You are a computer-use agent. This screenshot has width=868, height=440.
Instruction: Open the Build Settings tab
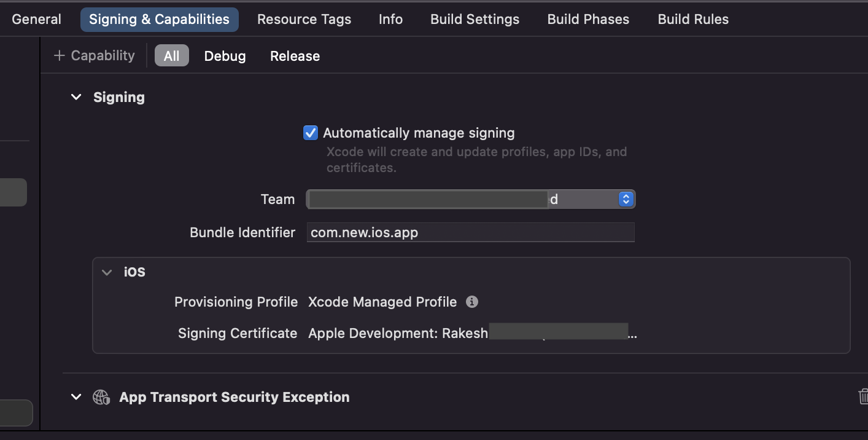tap(475, 20)
